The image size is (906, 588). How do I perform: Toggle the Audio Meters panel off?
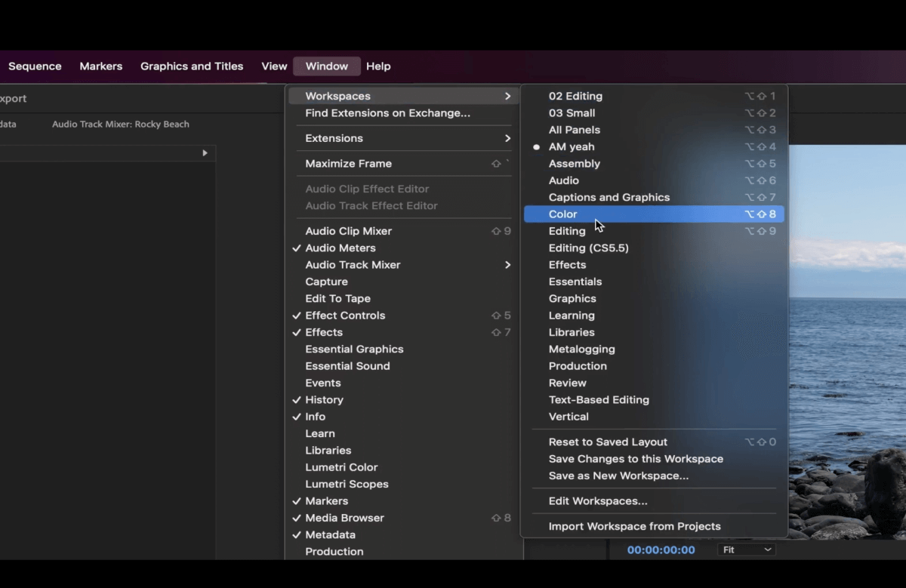click(402, 248)
